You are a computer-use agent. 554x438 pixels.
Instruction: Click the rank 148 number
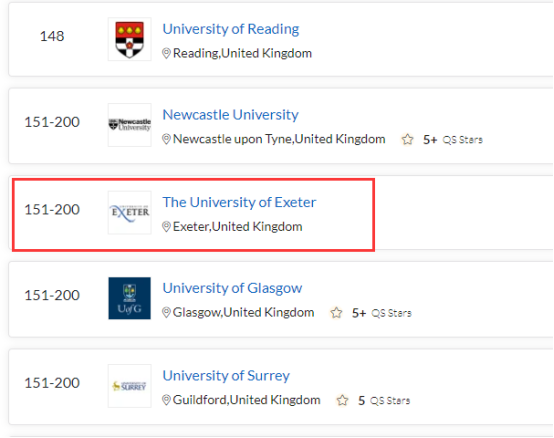(x=52, y=36)
